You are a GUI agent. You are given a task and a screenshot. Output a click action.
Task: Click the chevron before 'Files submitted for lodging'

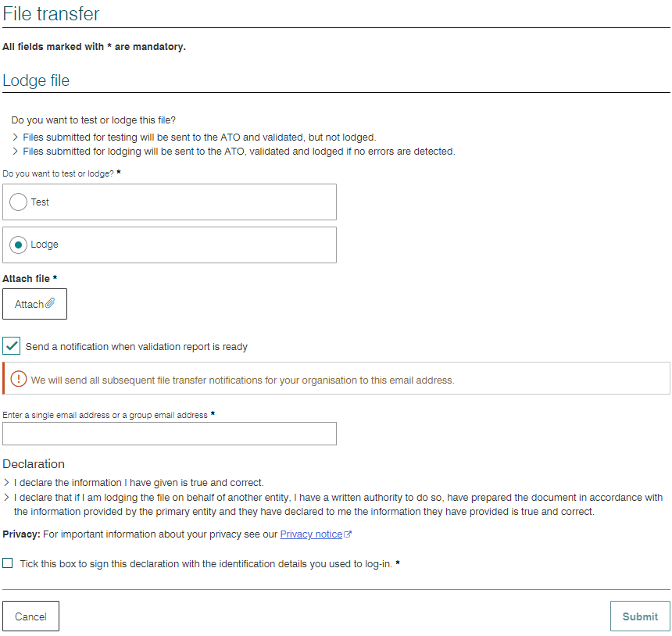(14, 151)
